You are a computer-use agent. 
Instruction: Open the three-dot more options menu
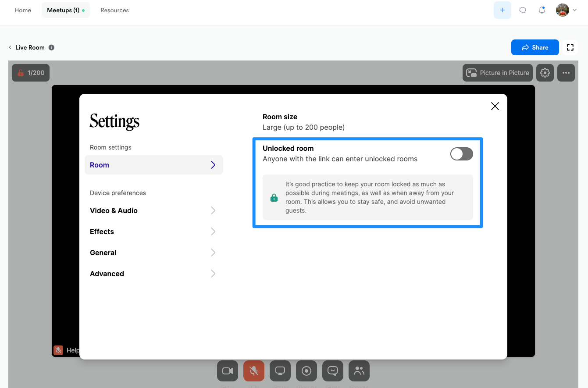click(x=566, y=73)
